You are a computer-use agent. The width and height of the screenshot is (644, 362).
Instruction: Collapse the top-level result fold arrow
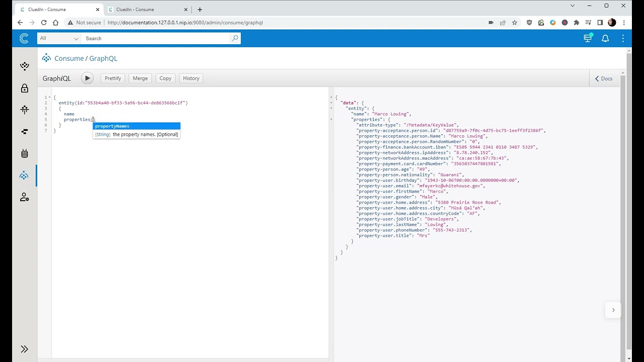point(331,97)
